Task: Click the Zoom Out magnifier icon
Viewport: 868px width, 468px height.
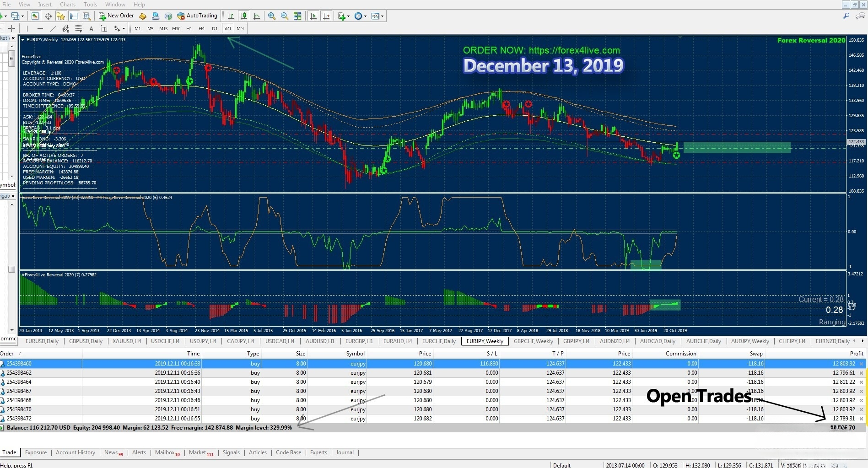Action: tap(285, 16)
